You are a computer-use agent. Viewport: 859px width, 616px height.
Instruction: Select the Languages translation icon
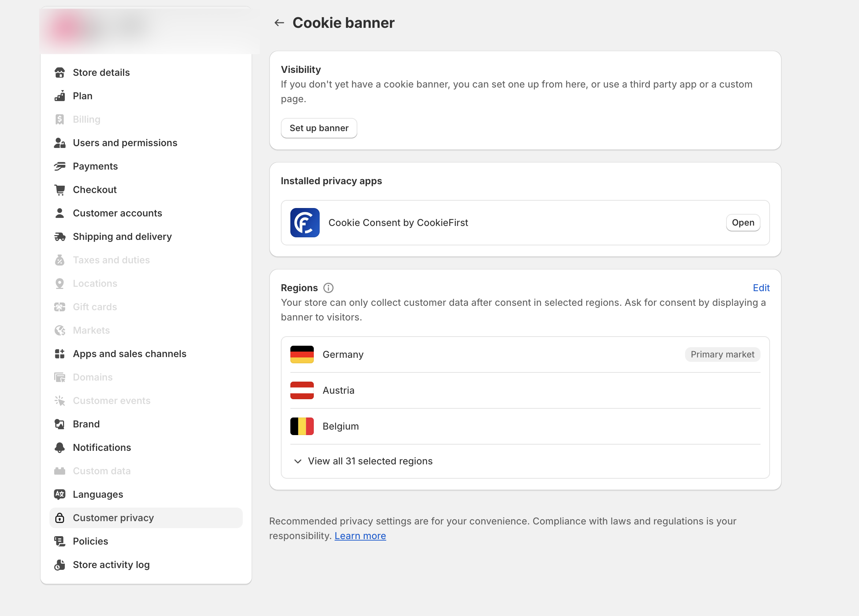point(60,494)
